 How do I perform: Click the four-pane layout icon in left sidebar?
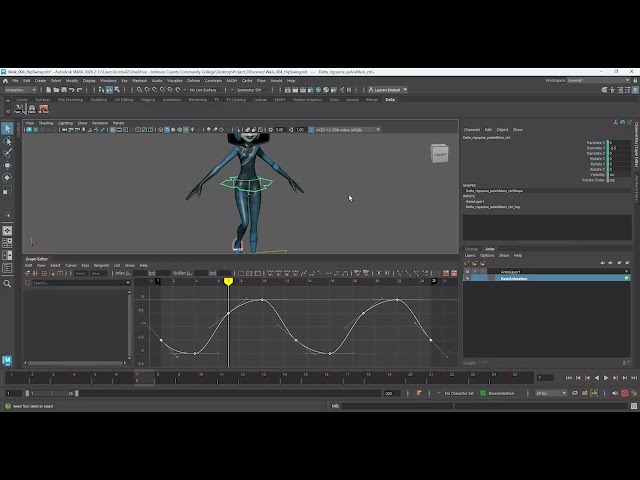tap(7, 243)
